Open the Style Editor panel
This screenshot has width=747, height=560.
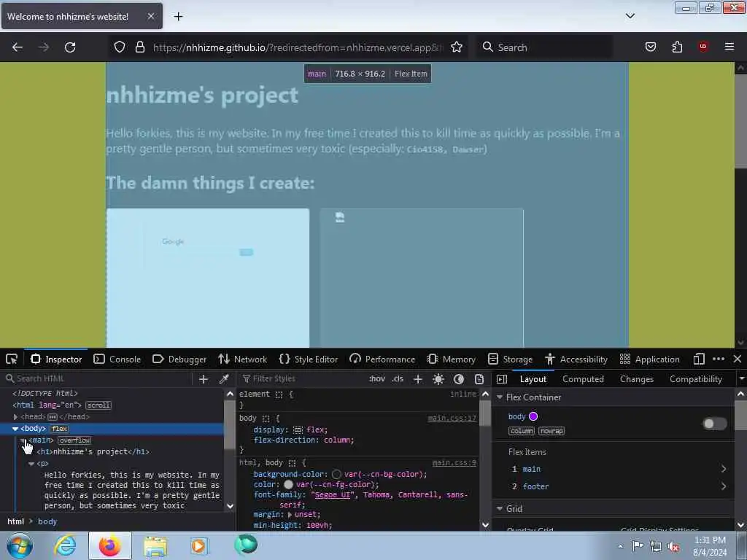click(x=309, y=359)
